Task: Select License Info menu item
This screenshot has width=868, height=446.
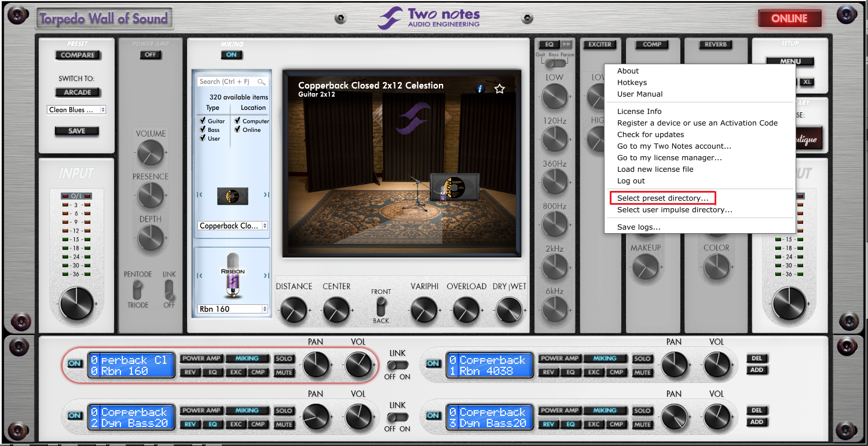Action: tap(639, 112)
